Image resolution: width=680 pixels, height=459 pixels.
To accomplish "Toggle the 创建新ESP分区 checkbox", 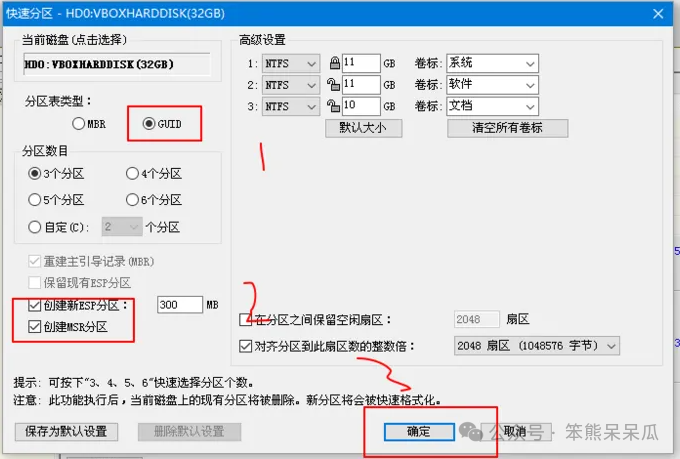I will click(x=35, y=305).
